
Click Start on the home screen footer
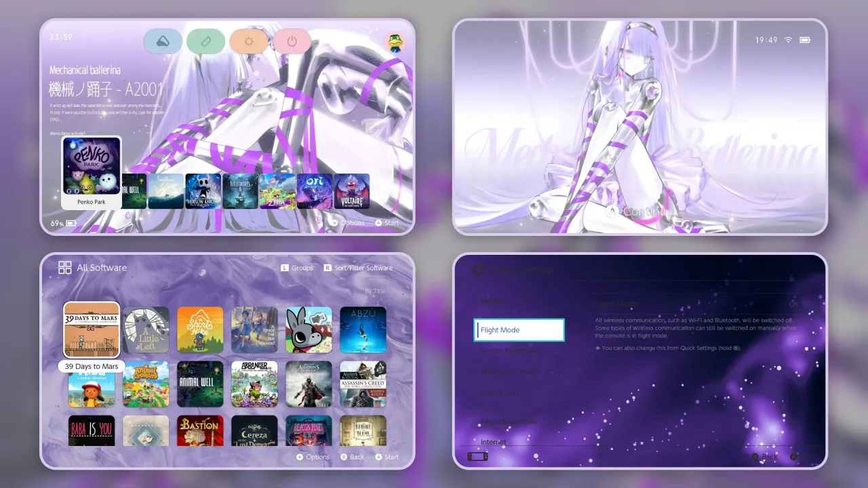[387, 223]
